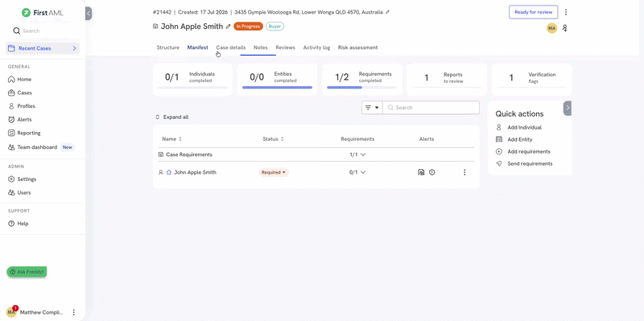Edit case address pencil icon
Screen dimensions: 644x321
(x=388, y=12)
